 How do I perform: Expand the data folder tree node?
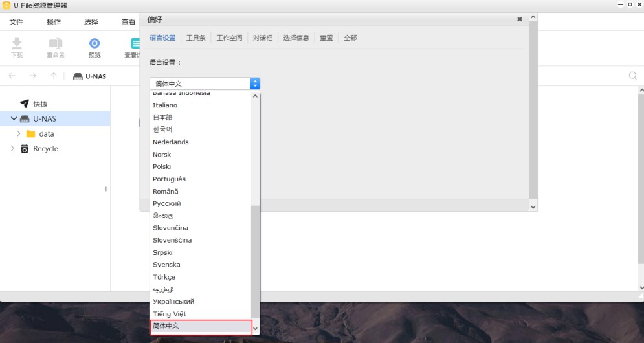click(x=18, y=134)
